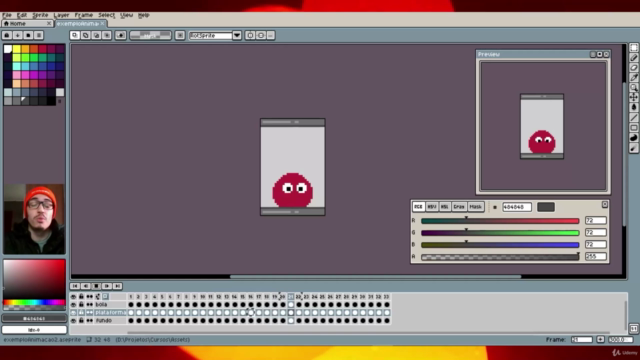Toggle visibility eye of plataforma layer
The width and height of the screenshot is (640, 360).
73,313
